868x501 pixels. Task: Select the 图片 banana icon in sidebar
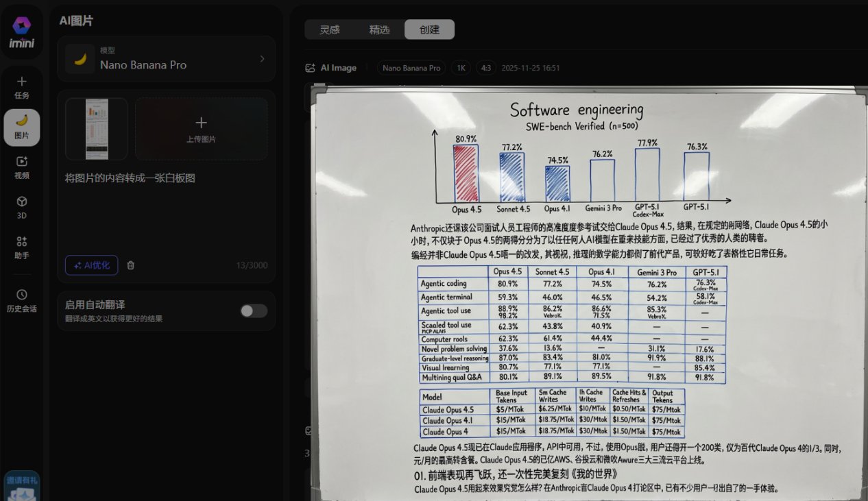pyautogui.click(x=21, y=127)
